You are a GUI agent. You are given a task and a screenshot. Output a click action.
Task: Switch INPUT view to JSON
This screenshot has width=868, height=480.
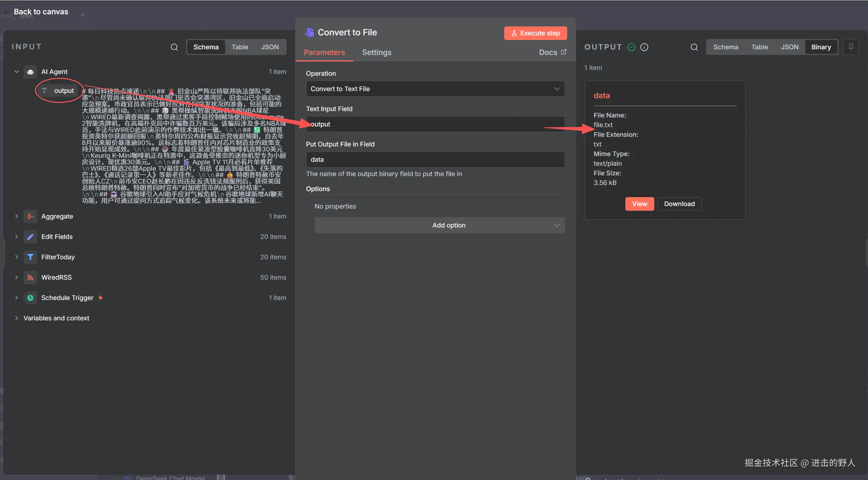point(270,47)
